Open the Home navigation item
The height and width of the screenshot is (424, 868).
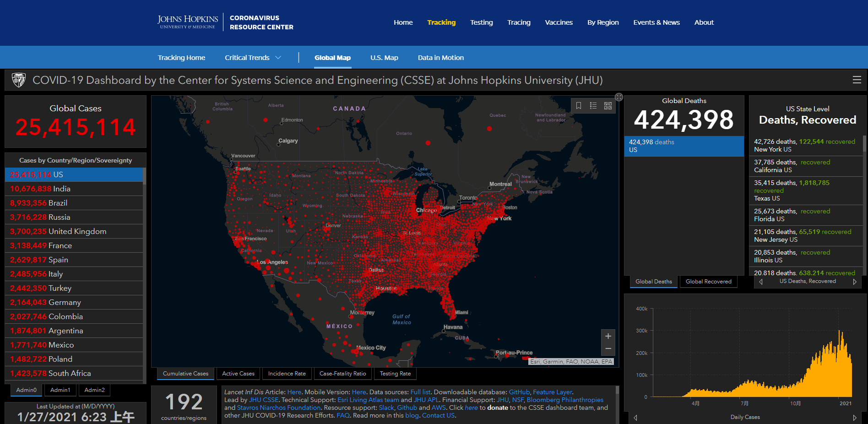pyautogui.click(x=403, y=22)
